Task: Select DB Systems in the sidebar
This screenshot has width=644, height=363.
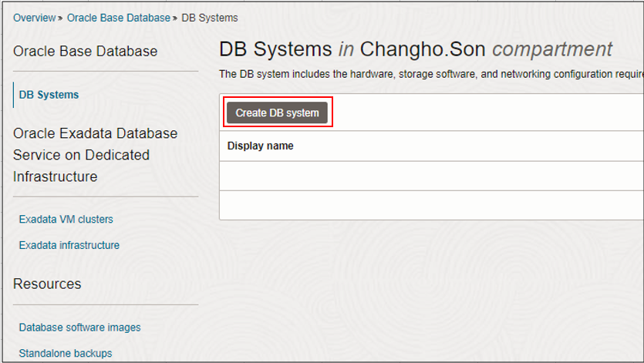Action: tap(49, 95)
